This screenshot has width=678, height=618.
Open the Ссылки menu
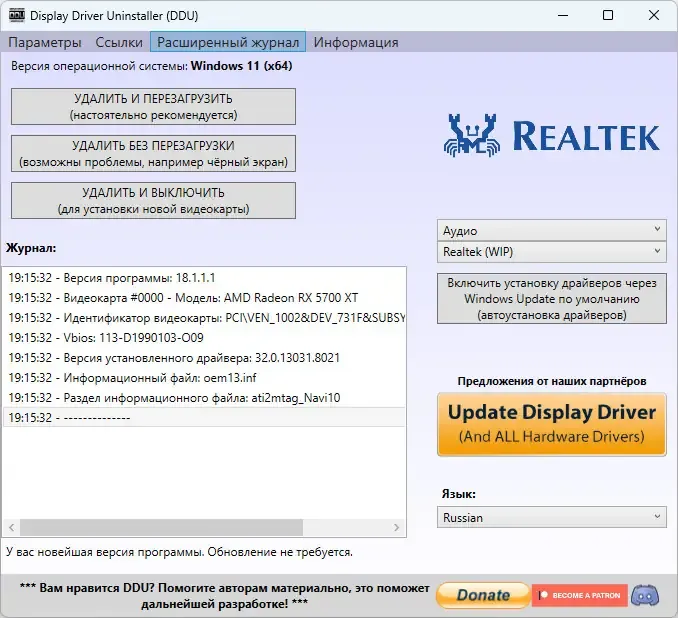119,42
